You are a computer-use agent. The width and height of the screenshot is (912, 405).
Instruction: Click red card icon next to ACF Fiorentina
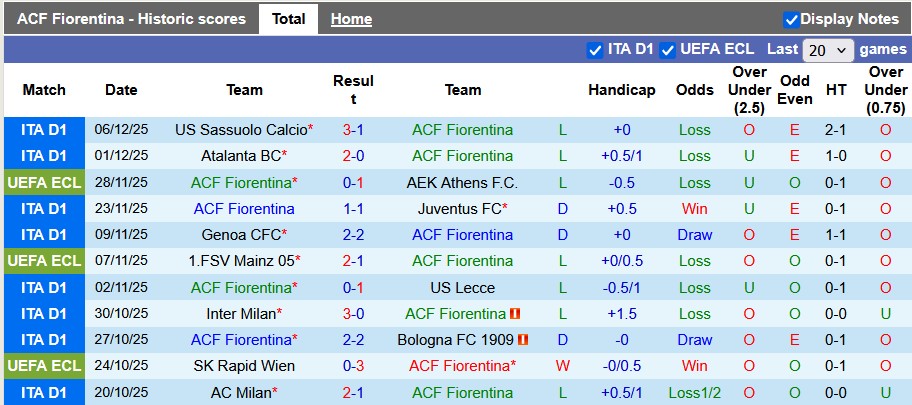point(515,314)
